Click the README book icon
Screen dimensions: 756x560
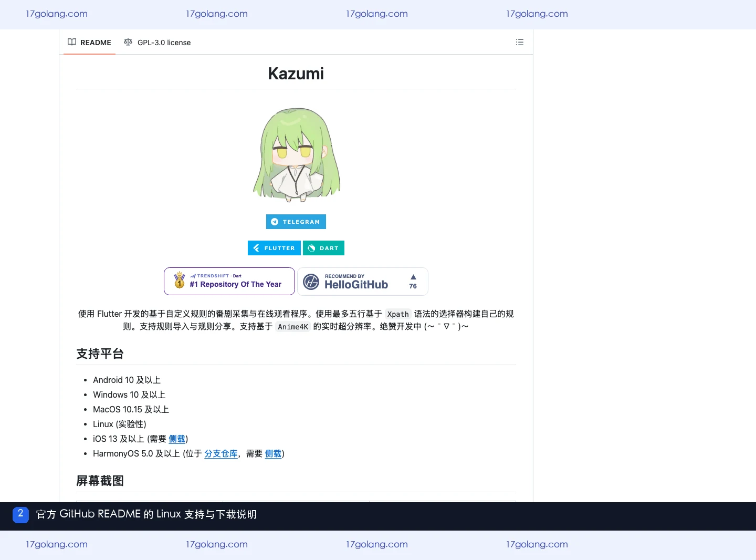pyautogui.click(x=72, y=42)
